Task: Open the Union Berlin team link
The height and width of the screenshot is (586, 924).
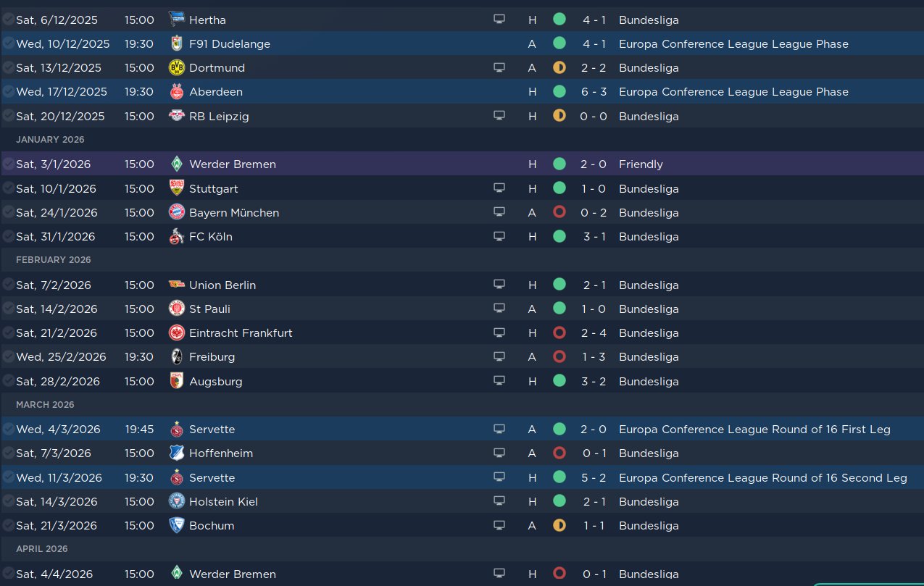Action: pos(222,285)
